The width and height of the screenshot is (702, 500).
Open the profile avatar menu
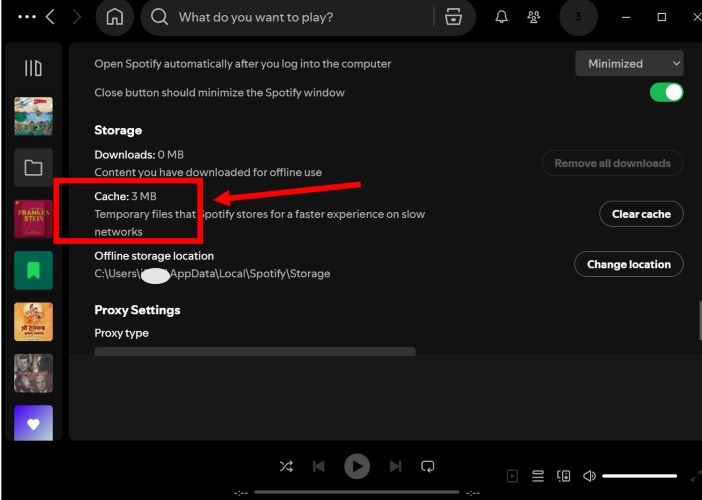coord(578,17)
